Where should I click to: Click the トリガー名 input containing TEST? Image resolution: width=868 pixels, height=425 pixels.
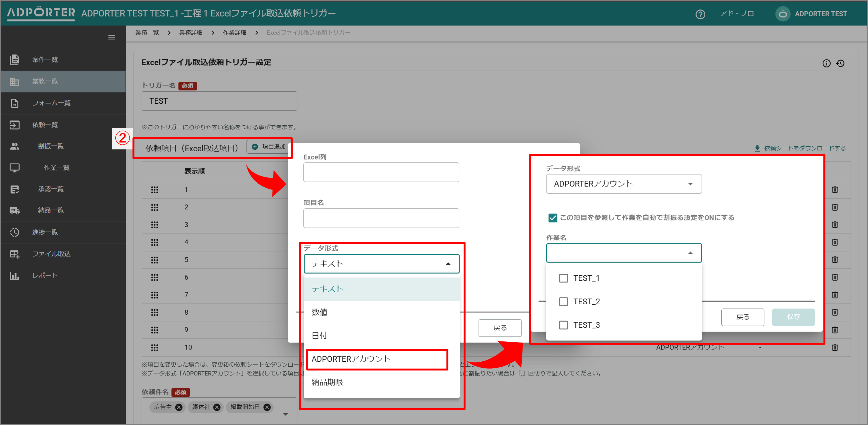pyautogui.click(x=219, y=102)
